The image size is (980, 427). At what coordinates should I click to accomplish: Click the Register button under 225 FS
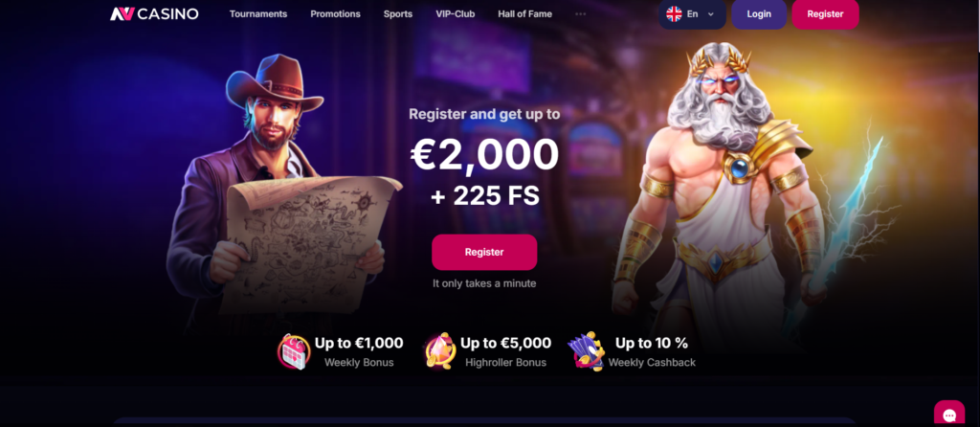tap(484, 252)
